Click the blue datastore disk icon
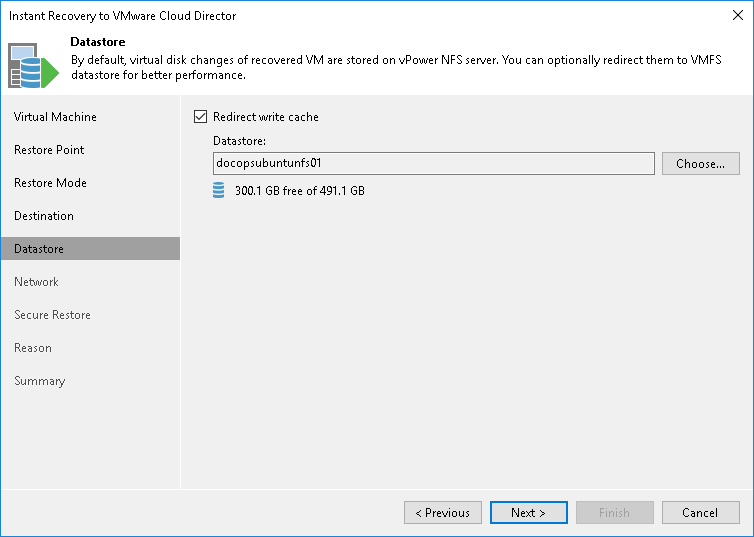 (218, 190)
